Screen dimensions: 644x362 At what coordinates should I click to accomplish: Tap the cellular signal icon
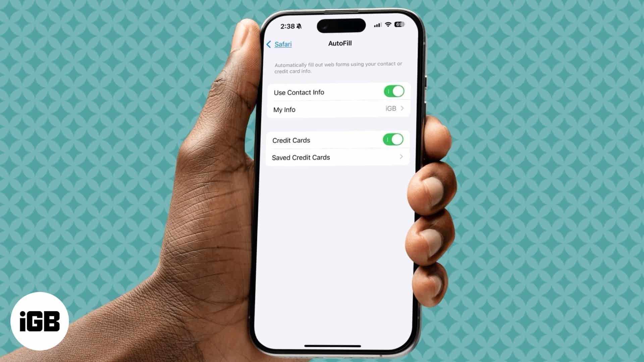377,24
